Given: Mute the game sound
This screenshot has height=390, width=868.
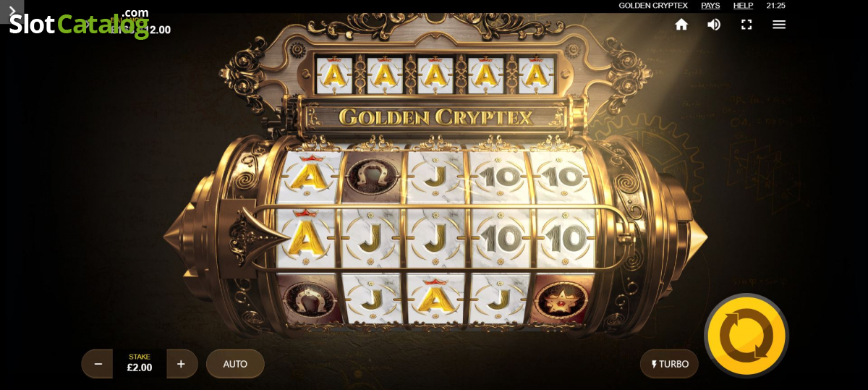Looking at the screenshot, I should (x=714, y=25).
